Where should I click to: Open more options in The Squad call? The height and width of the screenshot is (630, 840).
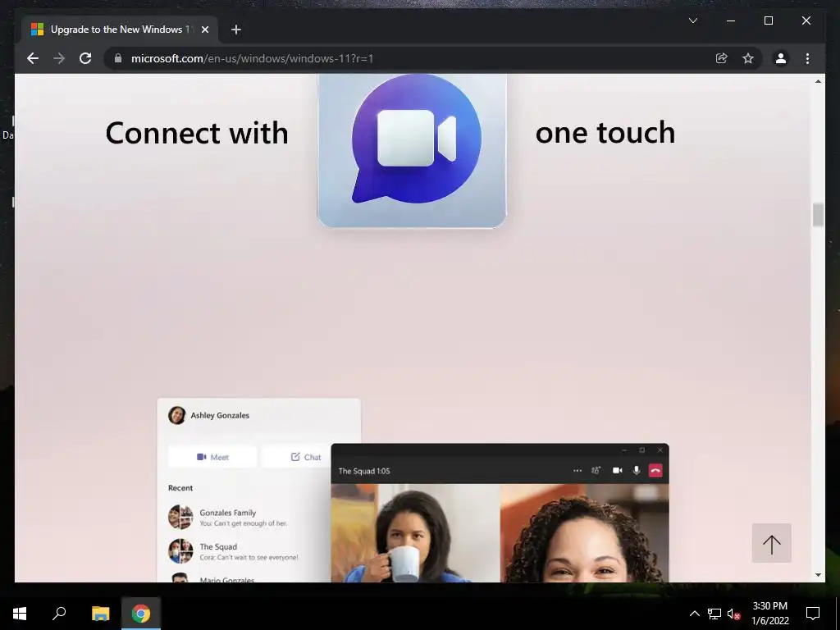click(577, 470)
